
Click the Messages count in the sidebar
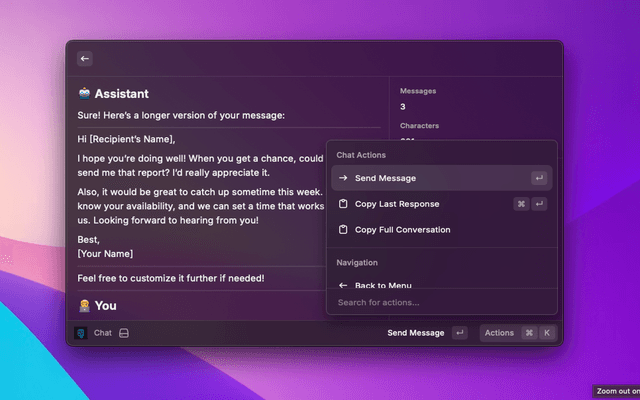click(x=403, y=106)
